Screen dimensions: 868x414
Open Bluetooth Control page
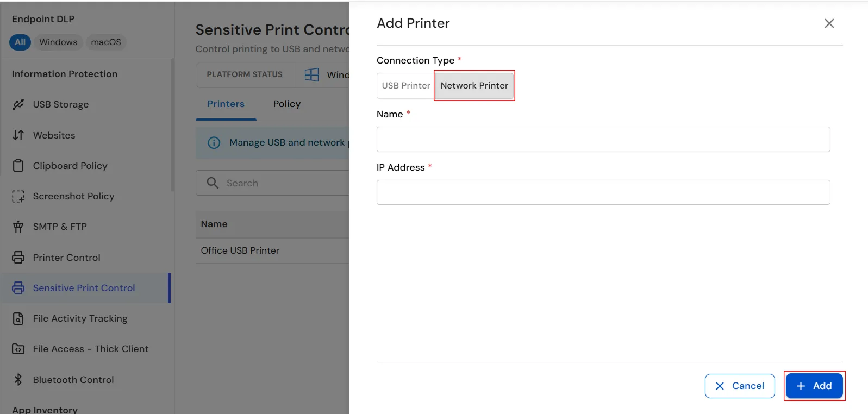click(86, 379)
